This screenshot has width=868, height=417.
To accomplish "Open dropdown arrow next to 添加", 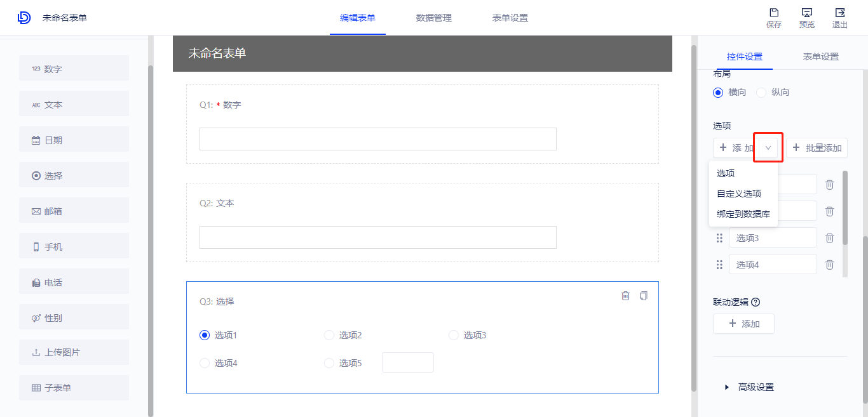I will (x=768, y=148).
